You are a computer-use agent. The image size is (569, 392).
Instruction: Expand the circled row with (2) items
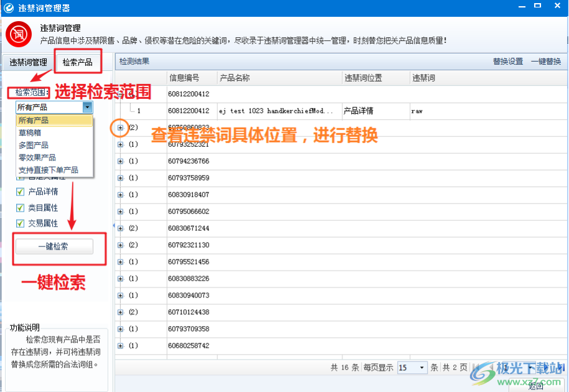point(121,128)
